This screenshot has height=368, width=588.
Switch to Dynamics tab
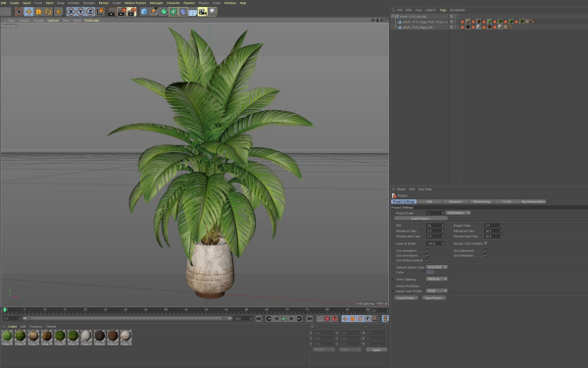[456, 201]
